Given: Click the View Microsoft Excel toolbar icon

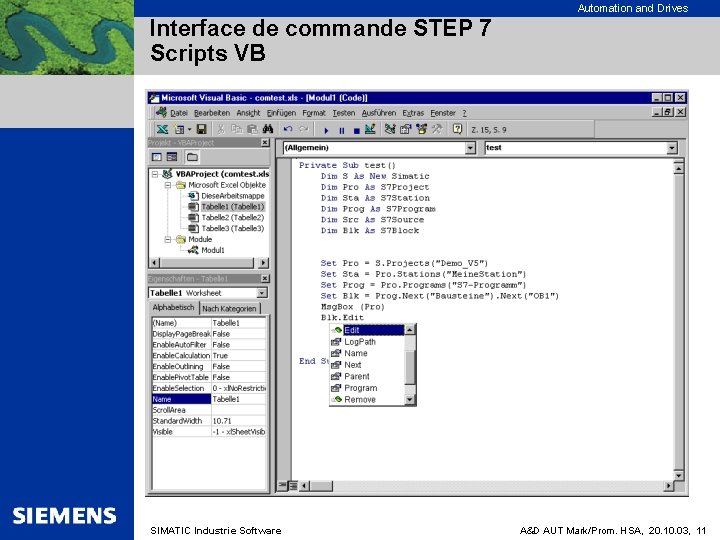Looking at the screenshot, I should [162, 129].
